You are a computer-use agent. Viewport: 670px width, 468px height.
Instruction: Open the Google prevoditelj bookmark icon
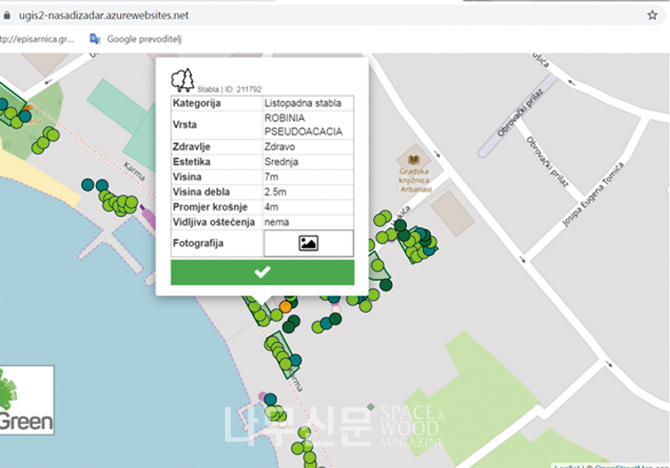click(x=95, y=39)
